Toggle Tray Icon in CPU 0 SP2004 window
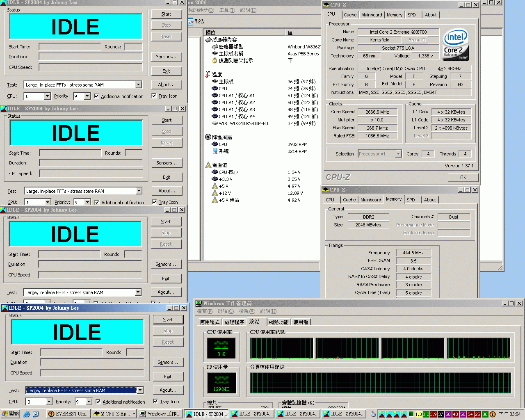Screen dimensions: 525x420 tap(154, 96)
